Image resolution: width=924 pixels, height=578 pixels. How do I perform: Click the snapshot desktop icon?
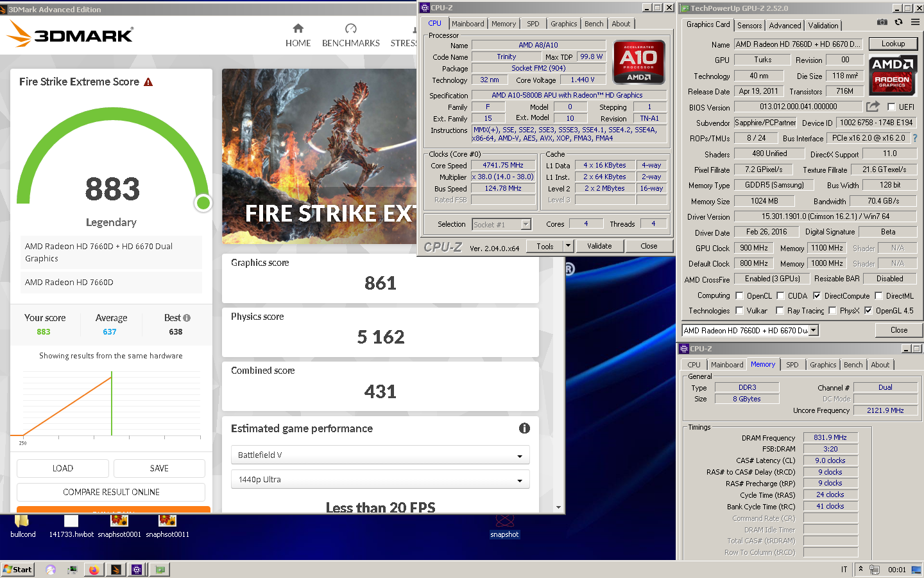(x=504, y=525)
